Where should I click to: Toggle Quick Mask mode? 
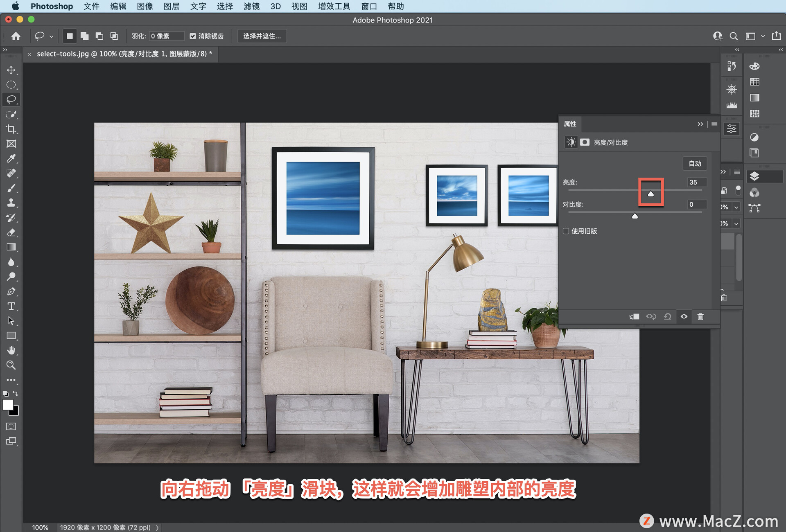tap(11, 426)
